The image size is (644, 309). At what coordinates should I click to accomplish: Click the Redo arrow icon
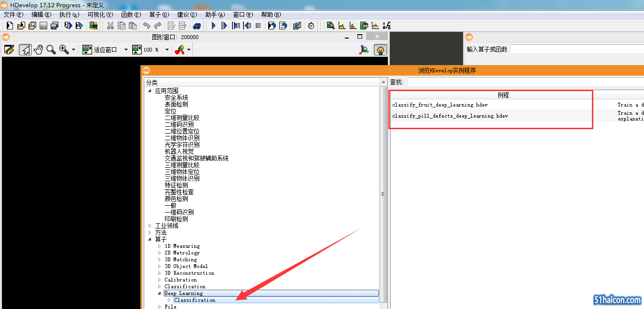(158, 26)
